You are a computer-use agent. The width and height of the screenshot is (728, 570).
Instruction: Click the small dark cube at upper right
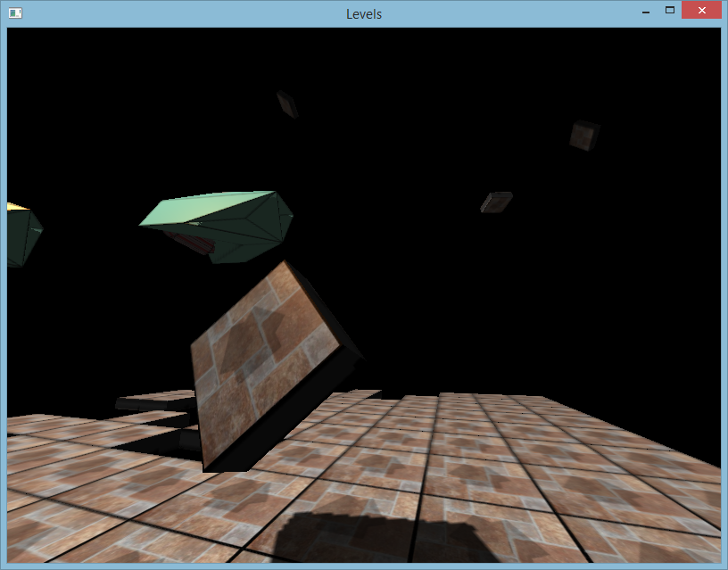coord(584,136)
